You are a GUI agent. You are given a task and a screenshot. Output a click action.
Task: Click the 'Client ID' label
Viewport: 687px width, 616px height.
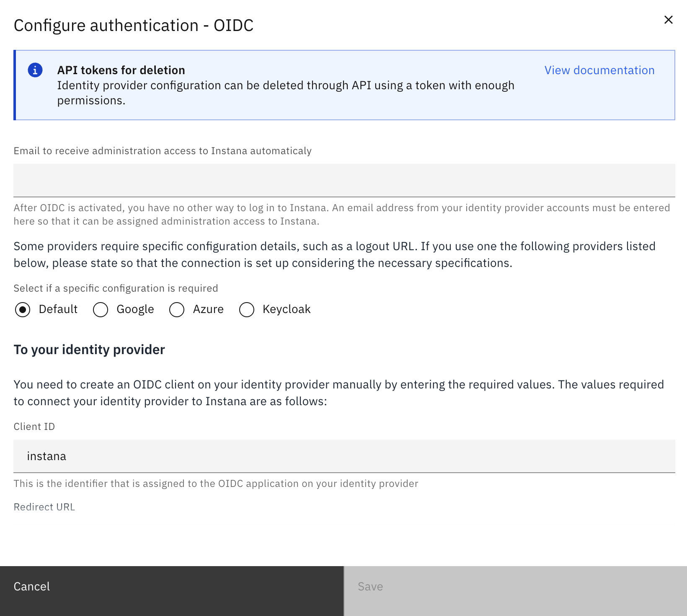click(34, 427)
